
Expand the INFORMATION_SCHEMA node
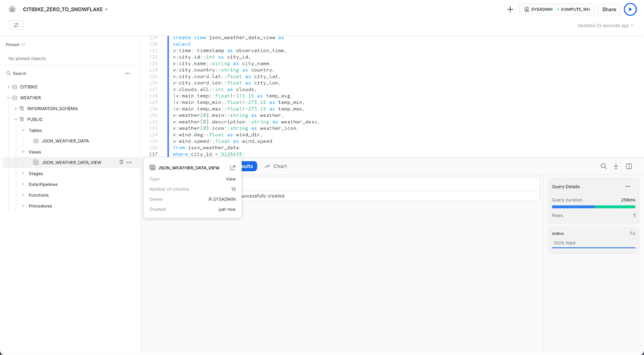16,108
